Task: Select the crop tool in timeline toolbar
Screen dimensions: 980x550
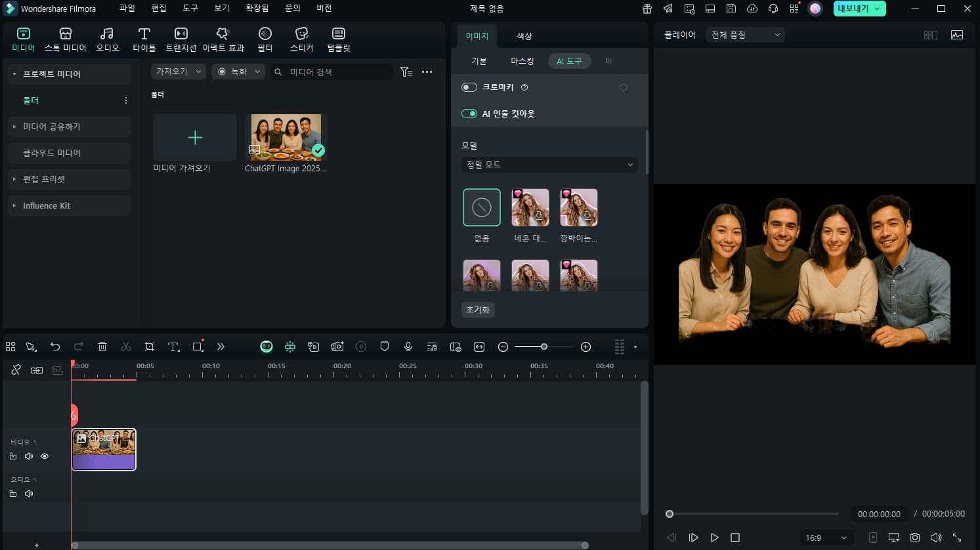Action: click(150, 347)
